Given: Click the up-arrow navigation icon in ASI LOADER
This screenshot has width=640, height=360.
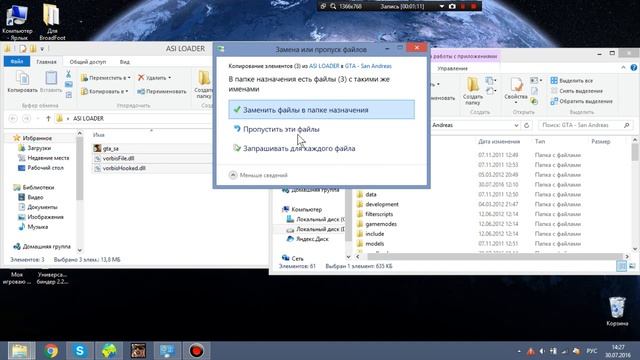Looking at the screenshot, I should point(48,118).
